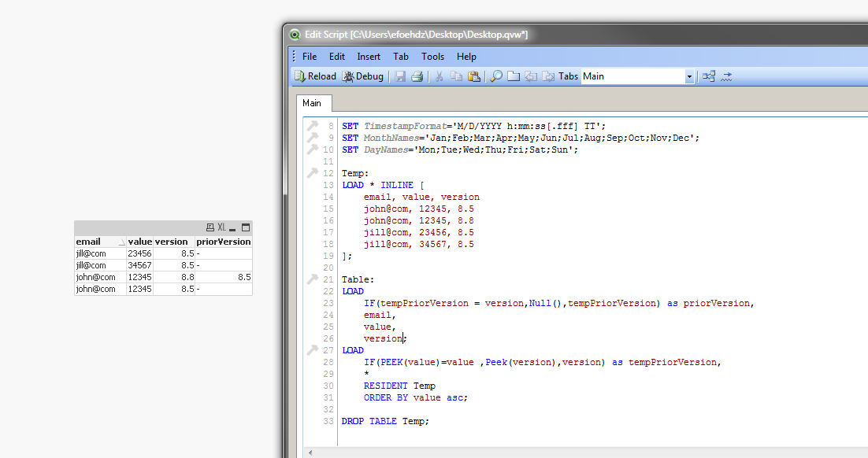Click the priorVersion column header
This screenshot has width=868, height=458.
click(x=223, y=242)
